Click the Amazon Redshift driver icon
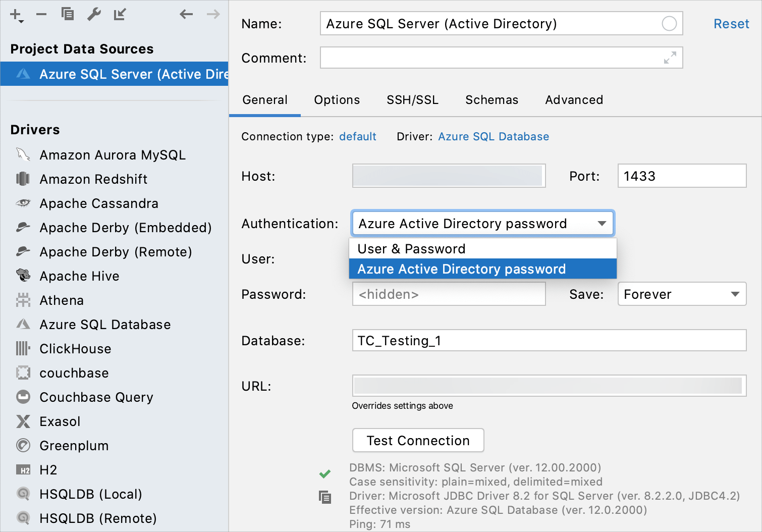 [x=23, y=179]
